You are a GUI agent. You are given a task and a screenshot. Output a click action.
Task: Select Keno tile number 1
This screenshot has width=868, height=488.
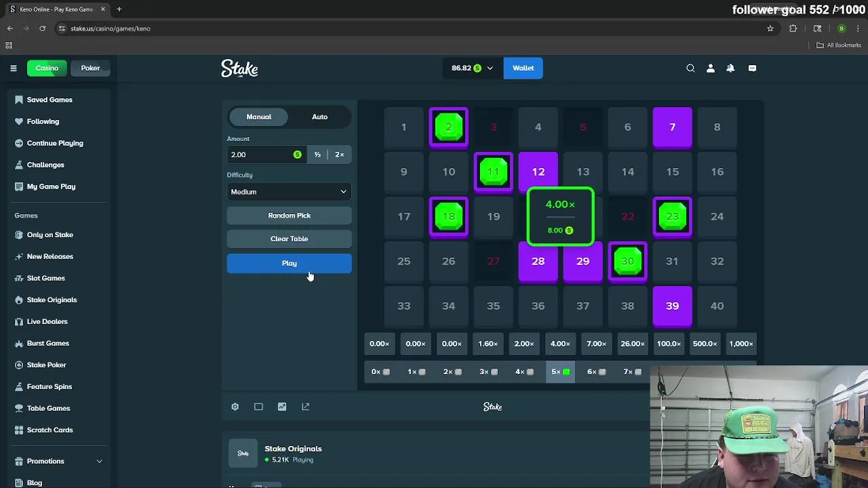(403, 127)
